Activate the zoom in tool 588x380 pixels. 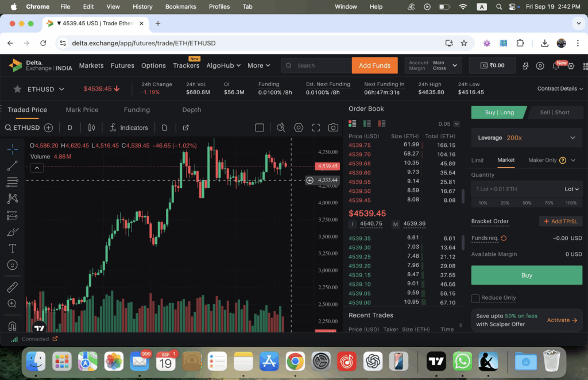13,304
